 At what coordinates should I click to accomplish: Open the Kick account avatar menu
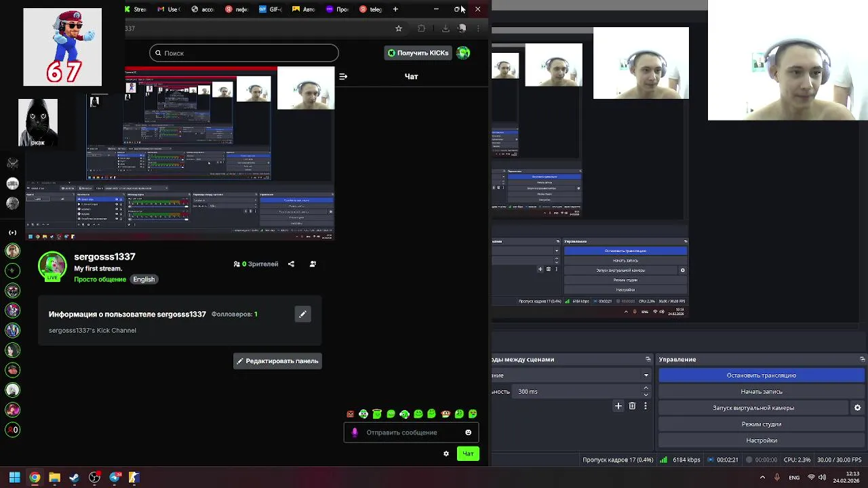pyautogui.click(x=463, y=53)
